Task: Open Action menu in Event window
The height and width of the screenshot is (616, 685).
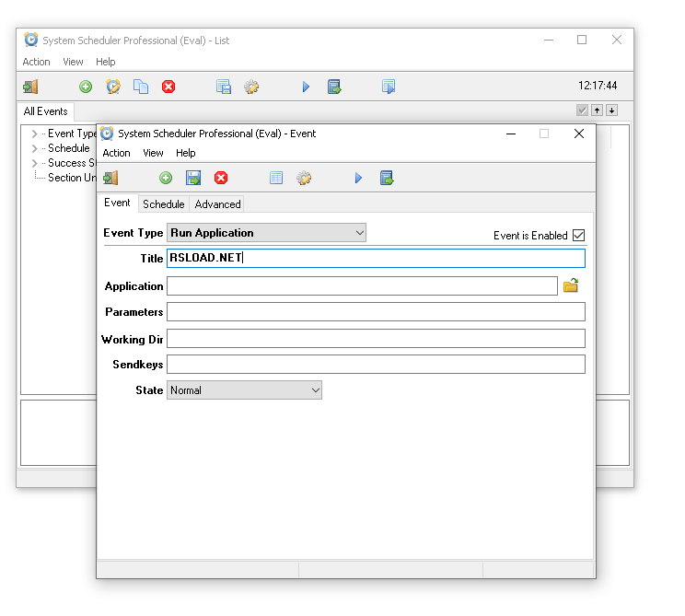Action: [x=116, y=153]
